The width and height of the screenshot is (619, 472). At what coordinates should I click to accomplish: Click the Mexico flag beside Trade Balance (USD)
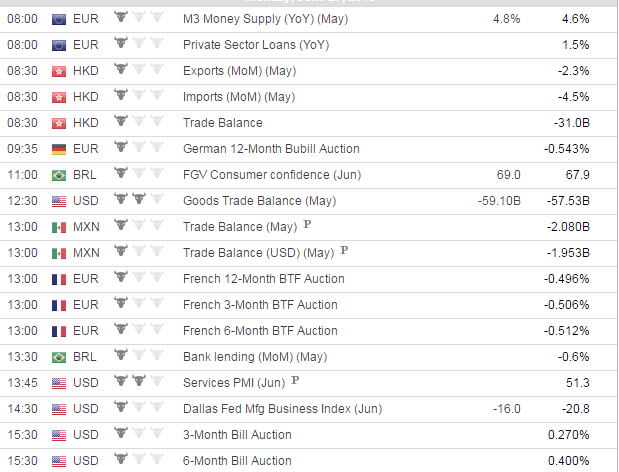[x=59, y=253]
